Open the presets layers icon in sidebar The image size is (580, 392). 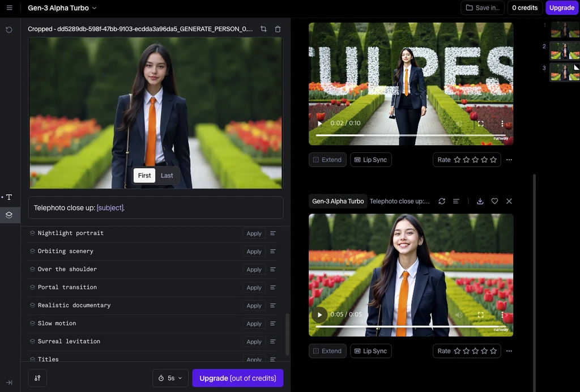point(9,215)
